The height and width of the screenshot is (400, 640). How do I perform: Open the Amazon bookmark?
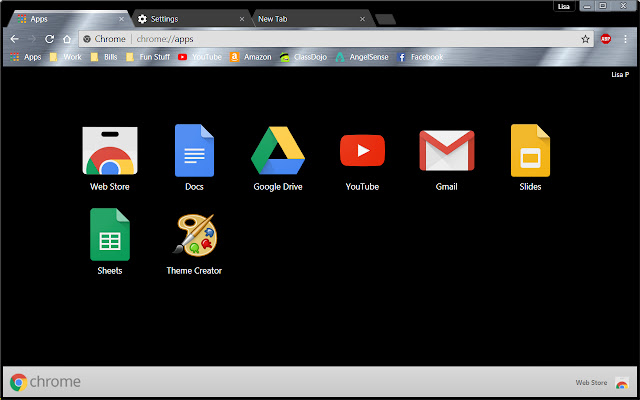coord(251,57)
